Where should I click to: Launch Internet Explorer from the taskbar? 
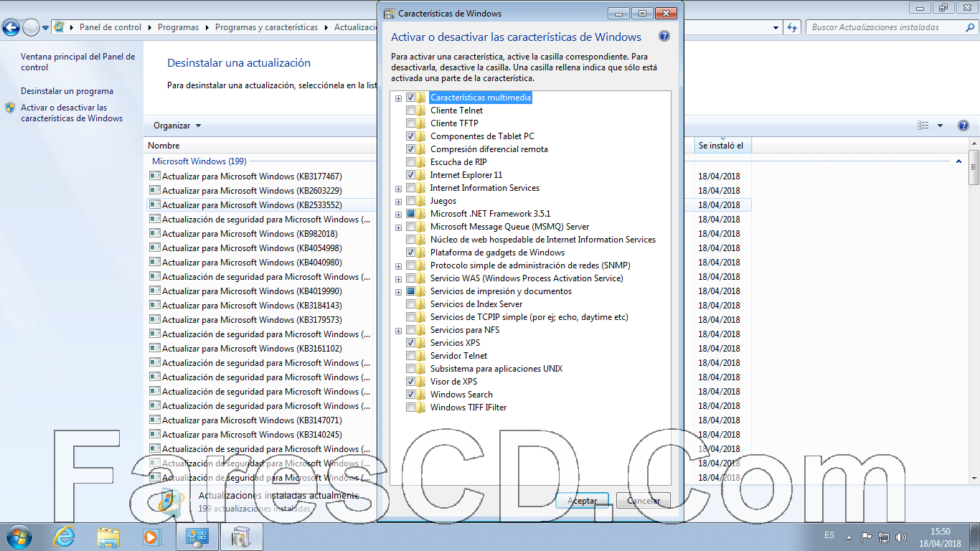pyautogui.click(x=64, y=536)
